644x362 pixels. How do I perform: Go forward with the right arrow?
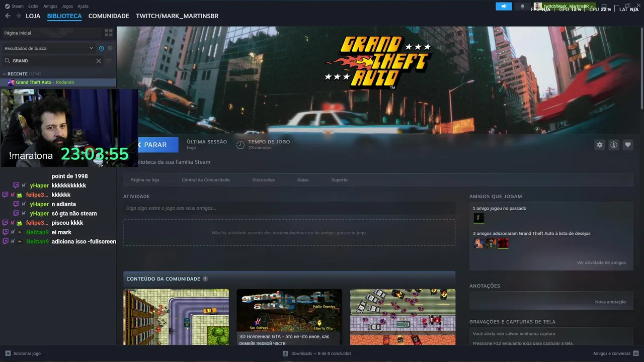(x=19, y=16)
